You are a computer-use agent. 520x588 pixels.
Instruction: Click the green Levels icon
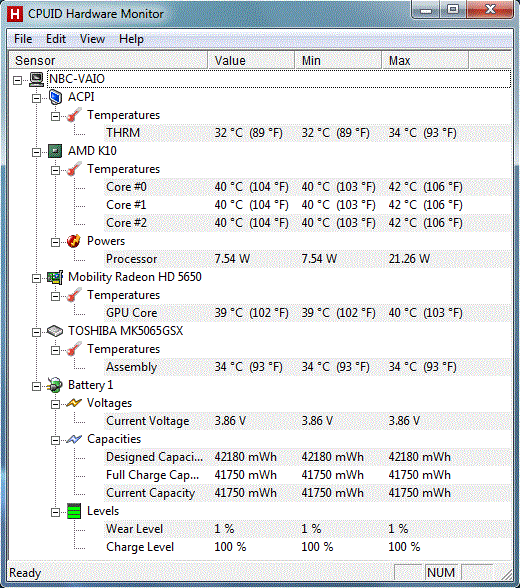(x=74, y=511)
